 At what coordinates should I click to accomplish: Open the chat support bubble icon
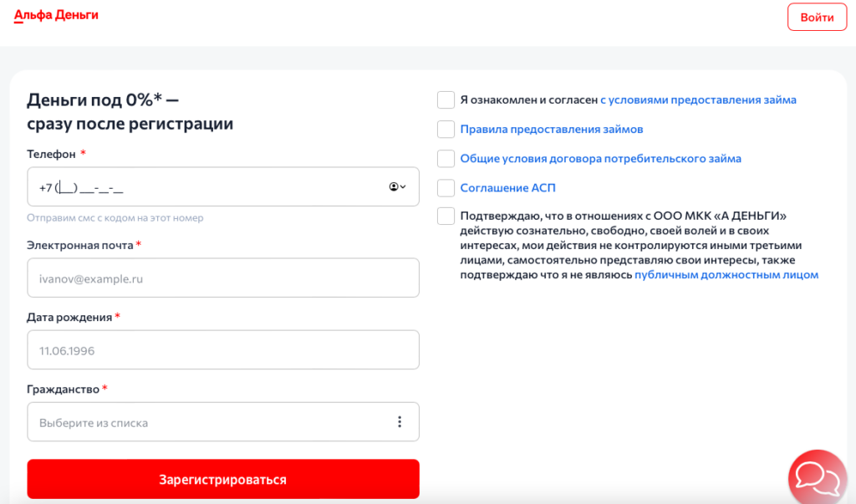click(817, 477)
